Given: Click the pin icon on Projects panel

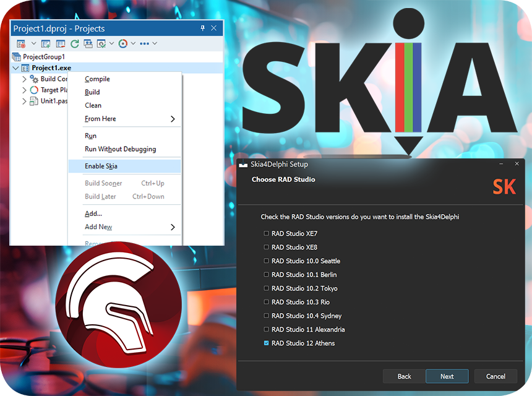Looking at the screenshot, I should [203, 28].
